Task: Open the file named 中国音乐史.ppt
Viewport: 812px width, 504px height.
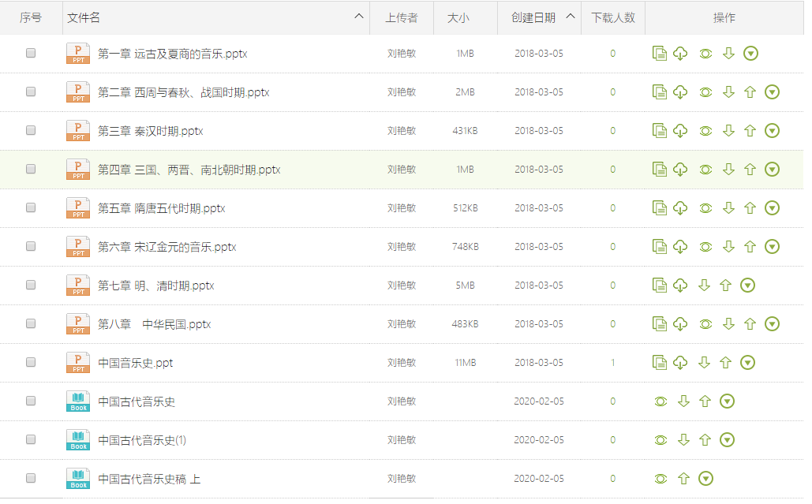Action: point(135,363)
